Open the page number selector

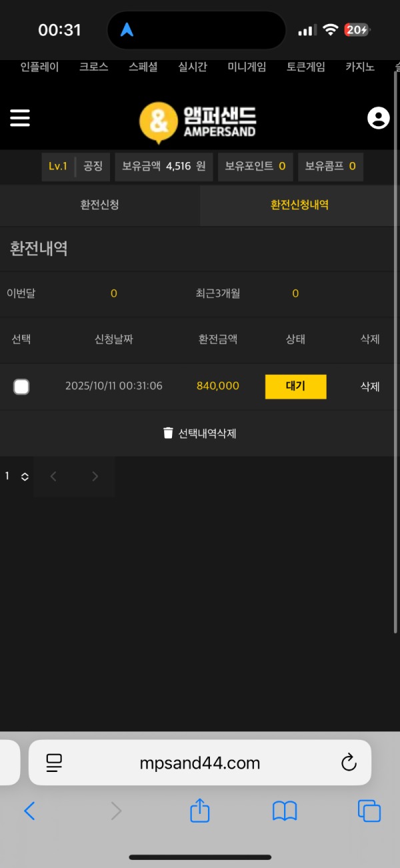click(x=17, y=476)
